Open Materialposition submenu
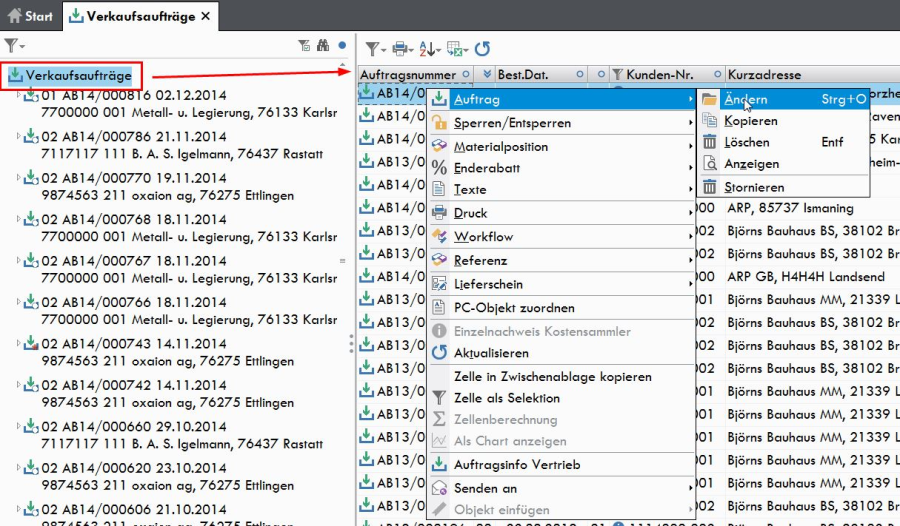This screenshot has width=900, height=526. (x=562, y=146)
